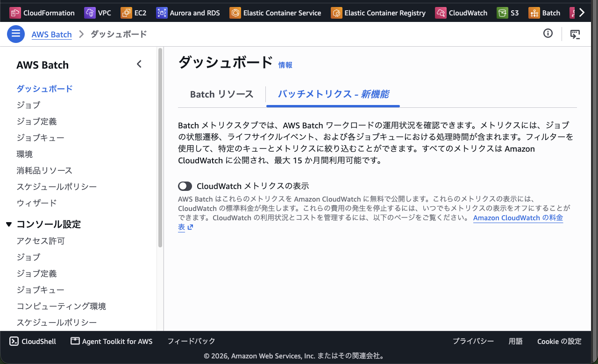598x364 pixels.
Task: Open コンピューティング環境 under コンソール設定
Action: tap(61, 306)
